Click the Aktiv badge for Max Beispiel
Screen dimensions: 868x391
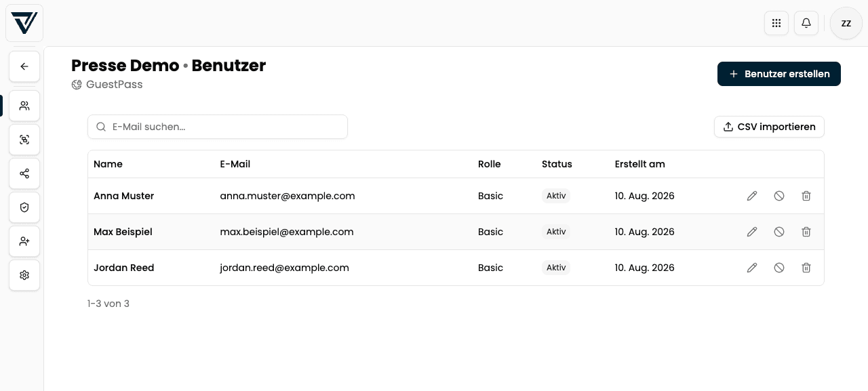click(x=556, y=232)
